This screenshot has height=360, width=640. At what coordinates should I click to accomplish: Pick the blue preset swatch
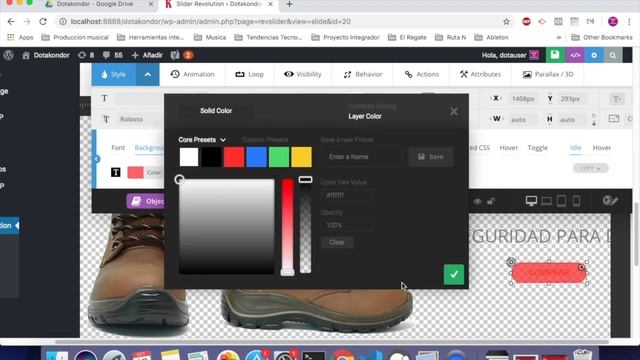[x=256, y=157]
